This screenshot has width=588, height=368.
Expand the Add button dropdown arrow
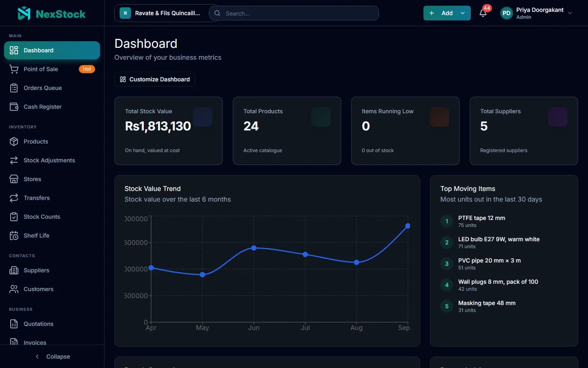point(463,13)
